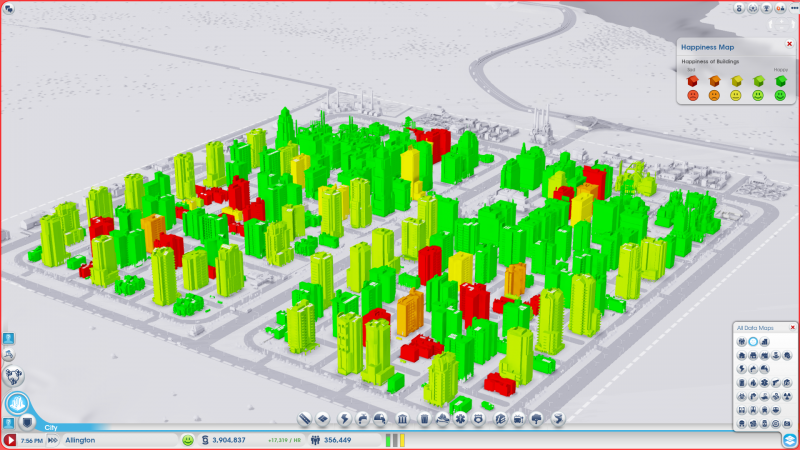
Task: Select the Education data map icon
Action: pos(787,383)
